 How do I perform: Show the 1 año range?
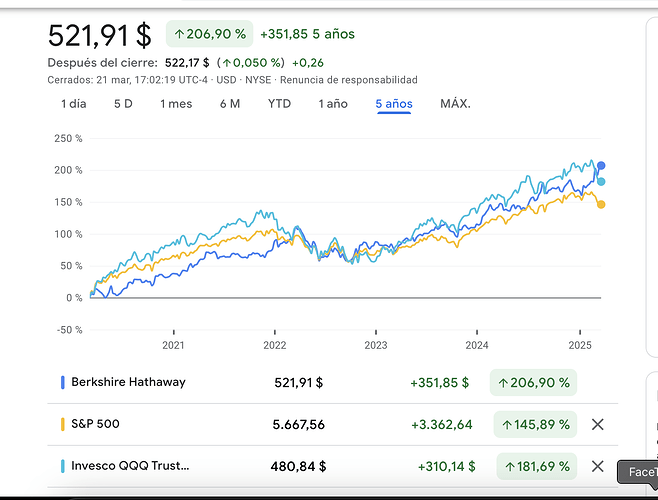click(333, 104)
